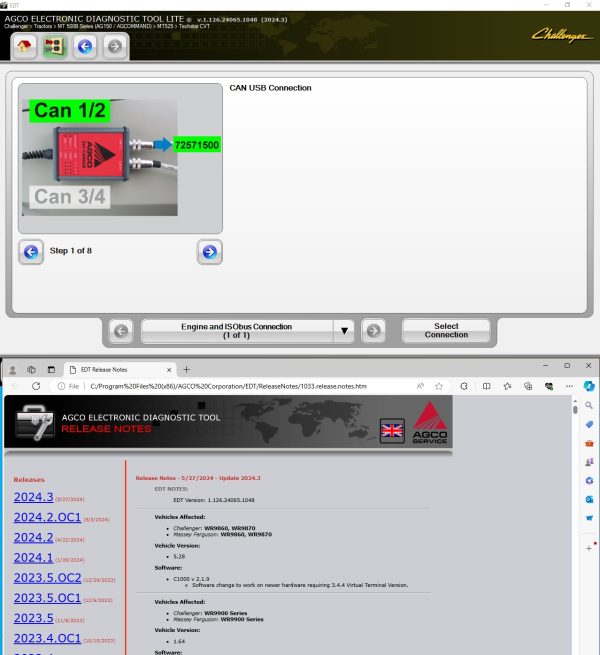Image resolution: width=600 pixels, height=655 pixels.
Task: Open sidebar Outlook icon
Action: (x=589, y=500)
